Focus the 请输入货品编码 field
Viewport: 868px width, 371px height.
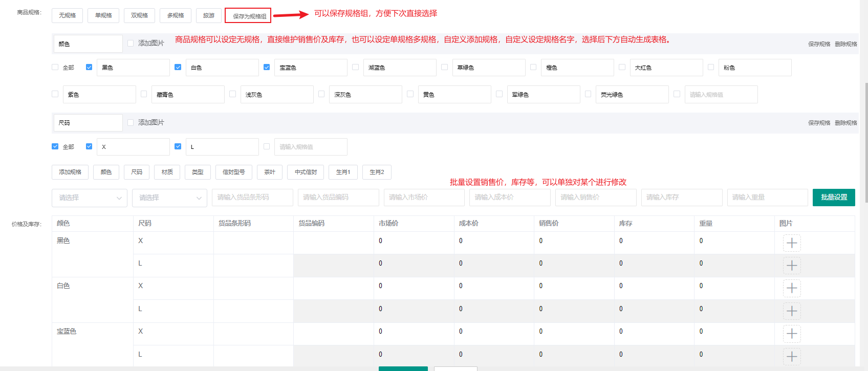(338, 198)
